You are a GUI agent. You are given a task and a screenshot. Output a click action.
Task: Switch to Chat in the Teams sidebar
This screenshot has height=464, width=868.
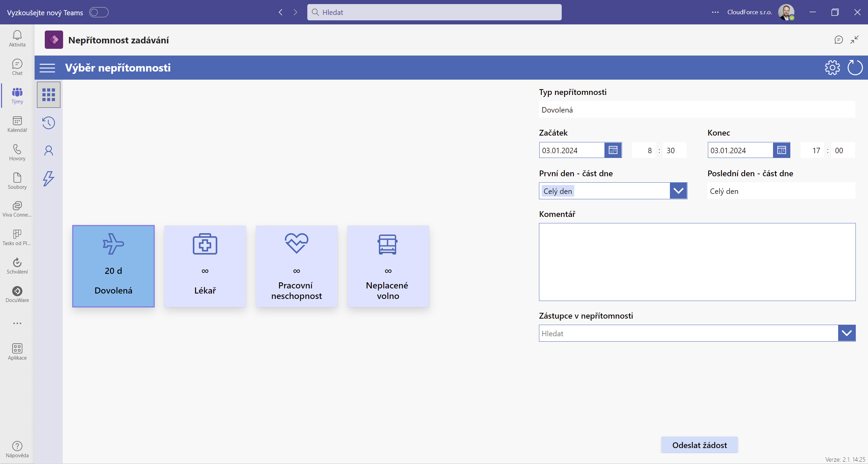click(17, 67)
